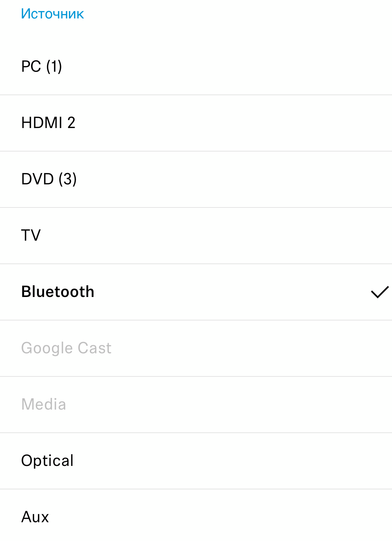Click the HDMI 2 label text

(48, 123)
